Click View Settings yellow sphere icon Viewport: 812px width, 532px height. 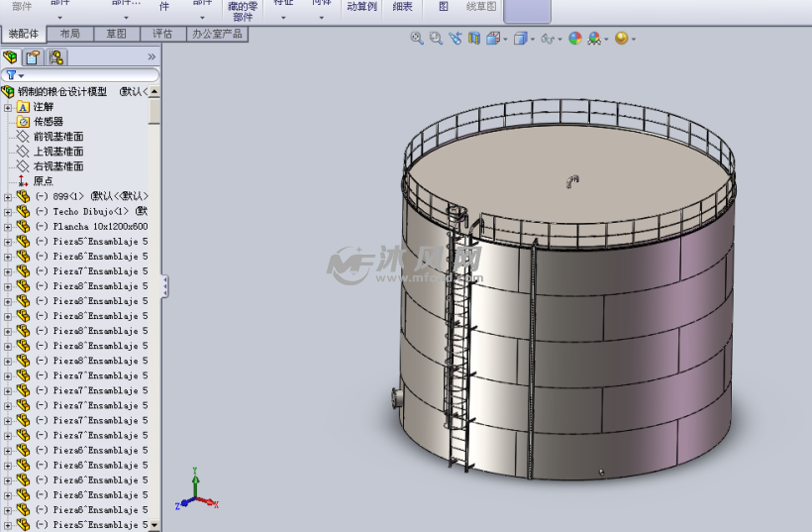click(x=622, y=39)
